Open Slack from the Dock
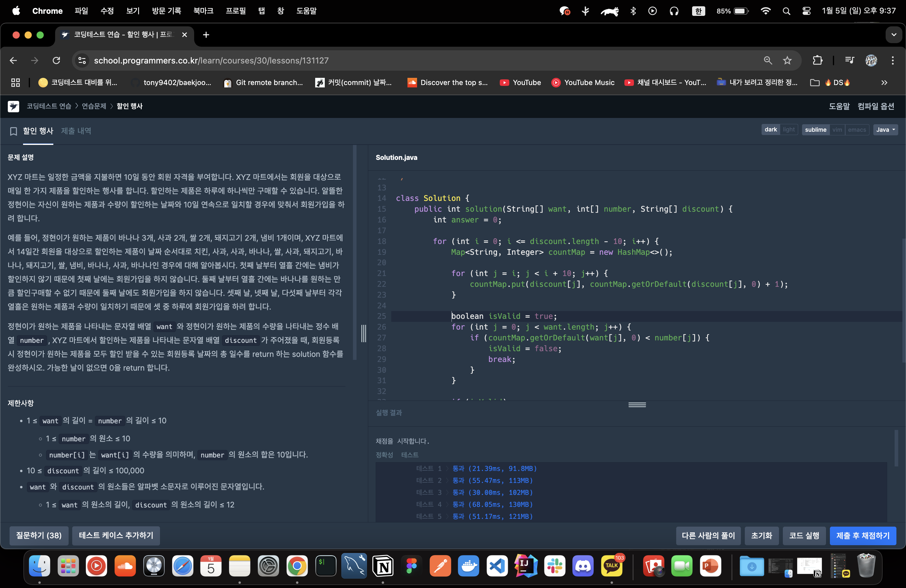The image size is (906, 588). pos(555,566)
